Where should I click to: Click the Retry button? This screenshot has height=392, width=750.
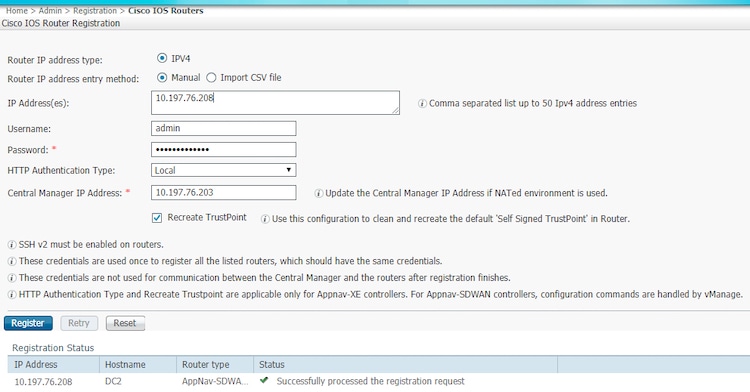point(79,323)
